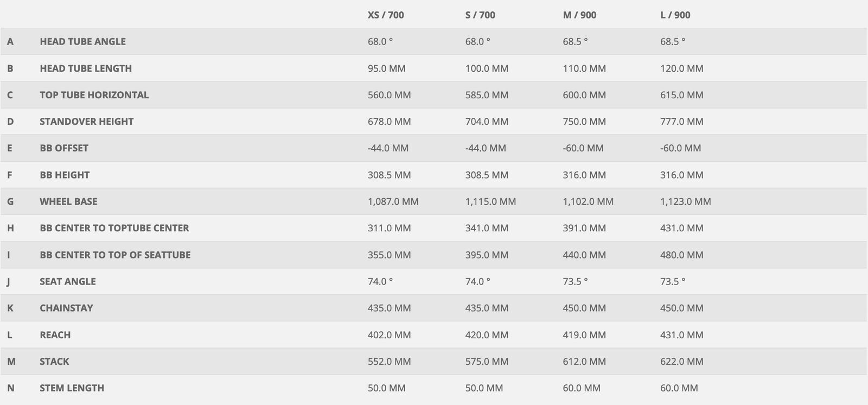Click the S / 700 size column header

[x=480, y=15]
